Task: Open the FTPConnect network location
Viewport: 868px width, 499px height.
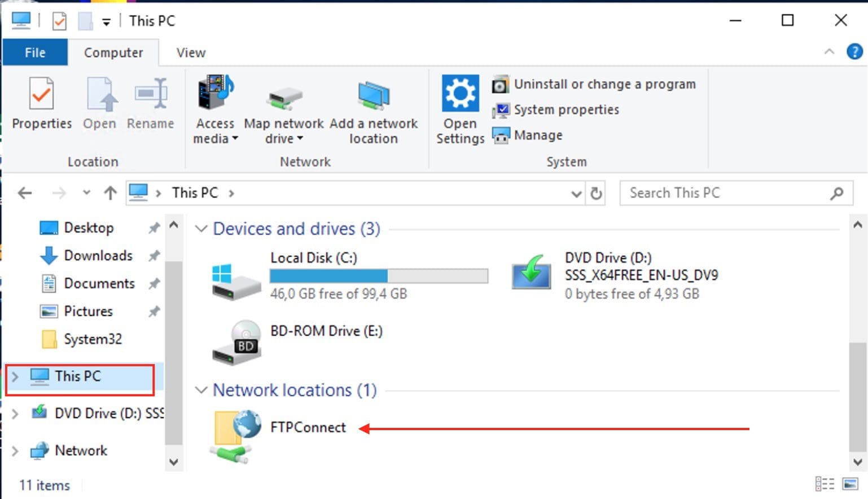Action: [x=308, y=427]
